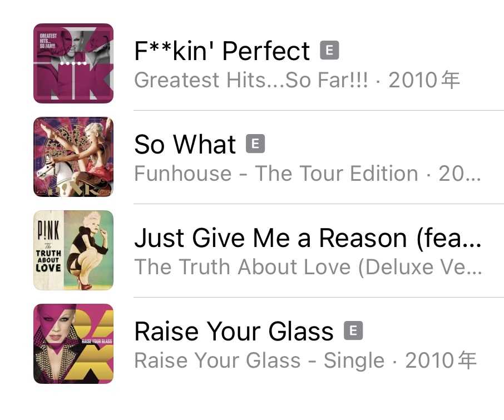Open the Raise Your Glass - Single album subtitle
The width and height of the screenshot is (504, 420).
coord(259,361)
